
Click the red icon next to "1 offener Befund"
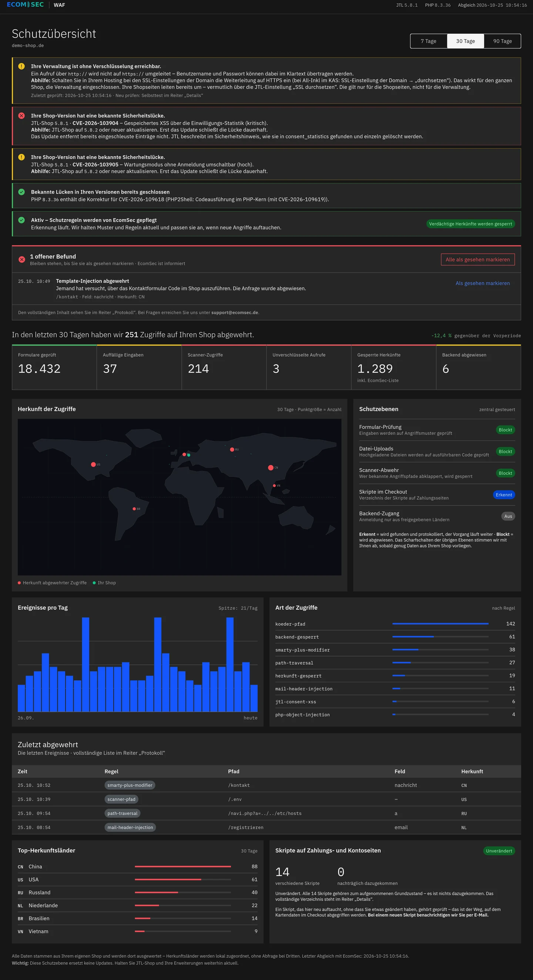pos(22,260)
